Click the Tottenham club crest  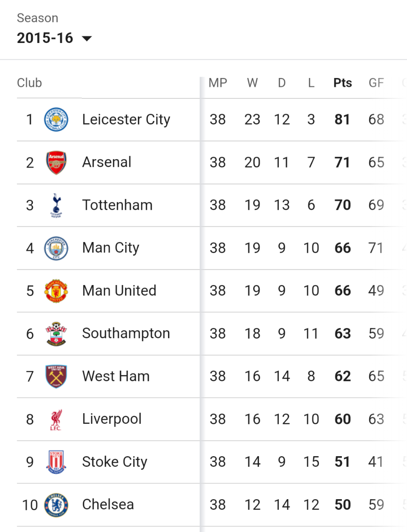click(56, 205)
